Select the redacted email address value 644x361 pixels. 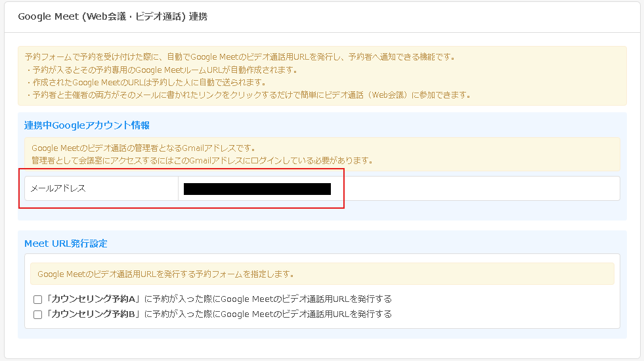257,189
